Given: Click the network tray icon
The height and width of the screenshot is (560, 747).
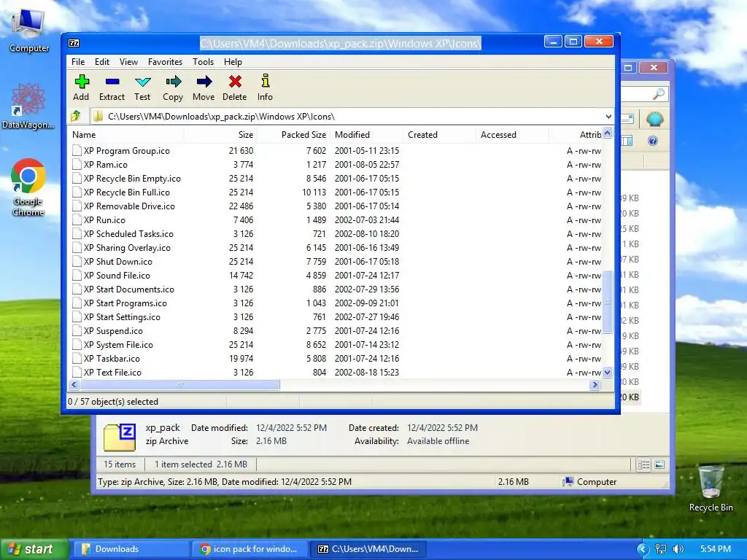Looking at the screenshot, I should click(x=661, y=549).
